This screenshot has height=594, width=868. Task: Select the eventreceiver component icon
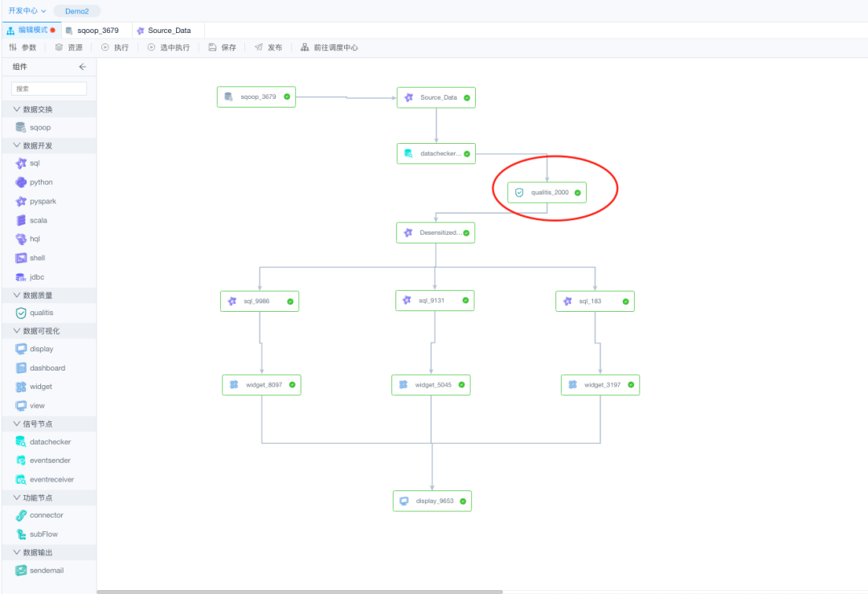pos(21,479)
